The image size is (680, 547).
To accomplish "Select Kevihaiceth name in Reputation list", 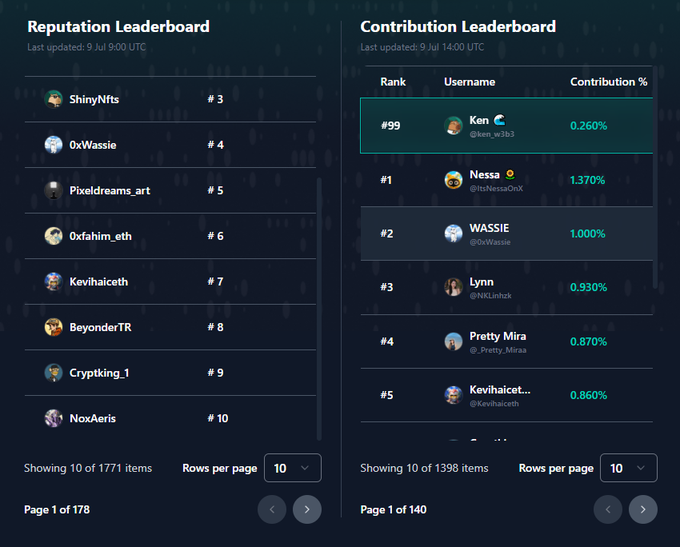I will pos(99,282).
